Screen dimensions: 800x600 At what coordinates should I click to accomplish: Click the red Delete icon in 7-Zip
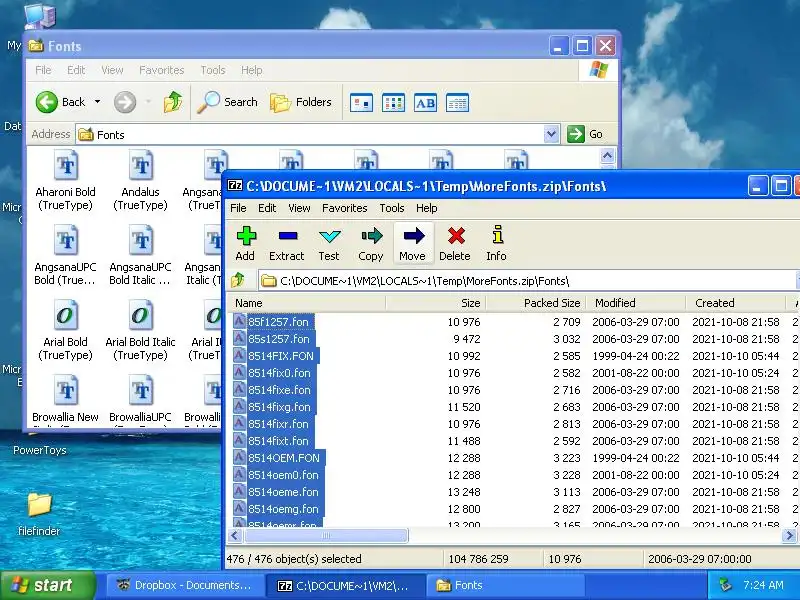tap(455, 243)
